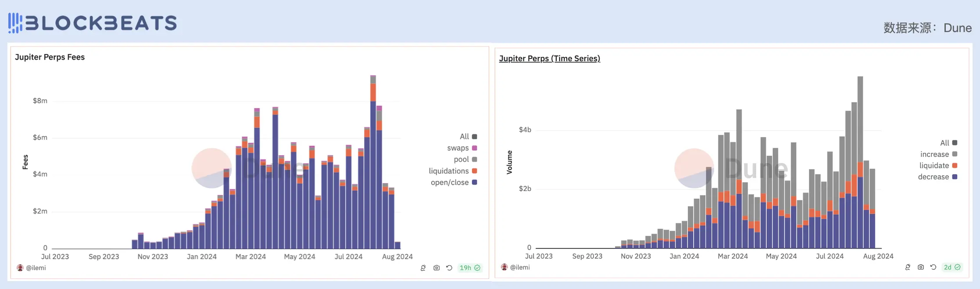Click the 2d data freshness badge

[952, 267]
